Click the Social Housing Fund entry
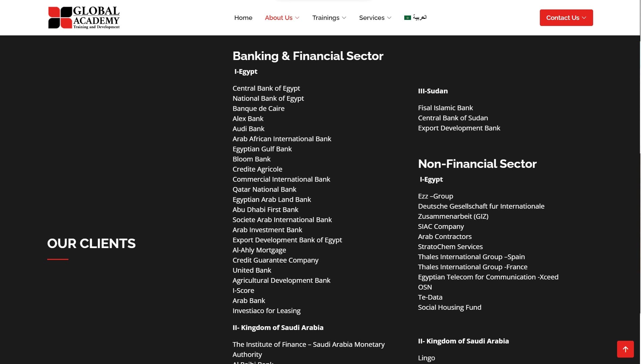This screenshot has width=641, height=364. coord(449,307)
